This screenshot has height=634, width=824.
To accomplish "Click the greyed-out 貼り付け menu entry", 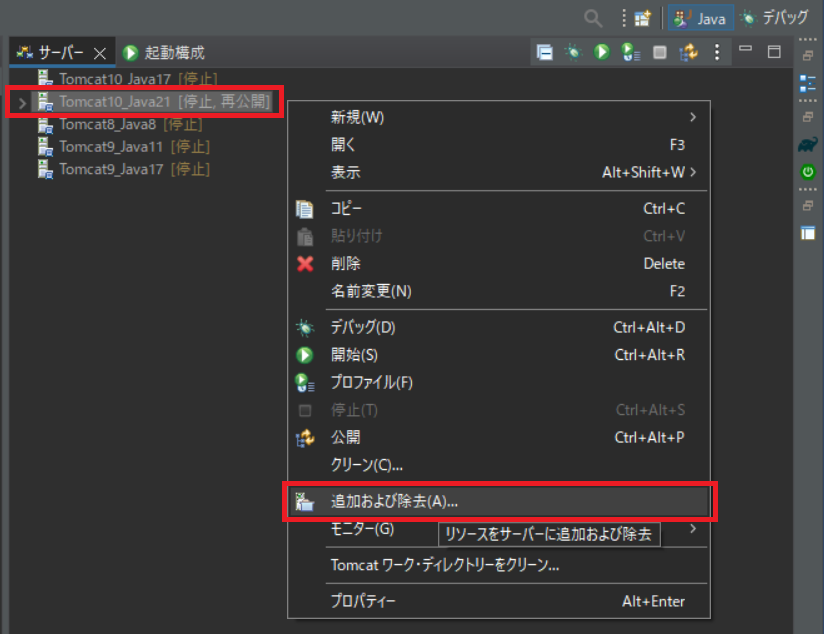I will pyautogui.click(x=499, y=236).
